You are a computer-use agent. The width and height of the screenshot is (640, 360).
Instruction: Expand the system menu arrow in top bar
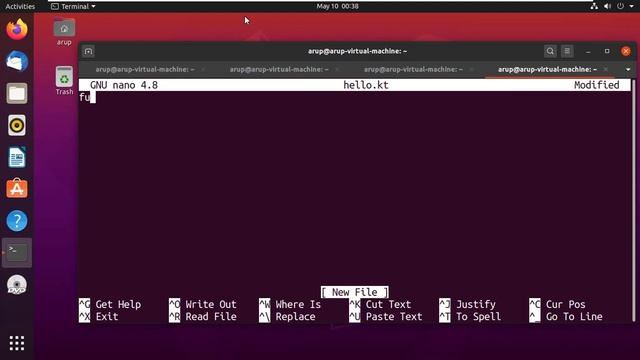(x=631, y=6)
